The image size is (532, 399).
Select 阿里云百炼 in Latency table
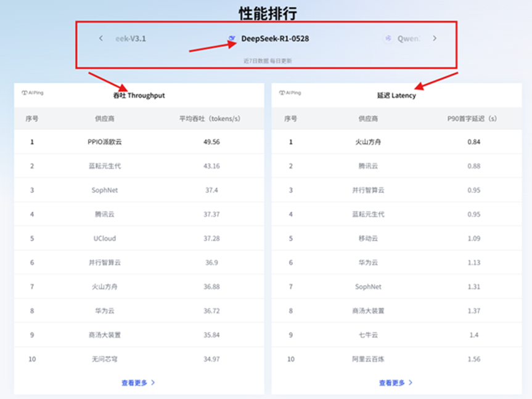click(368, 359)
